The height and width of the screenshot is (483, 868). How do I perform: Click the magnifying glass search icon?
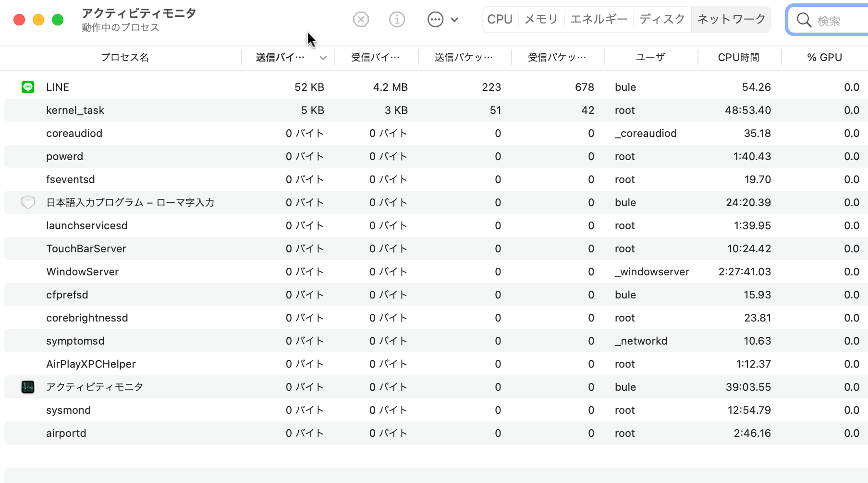[804, 20]
